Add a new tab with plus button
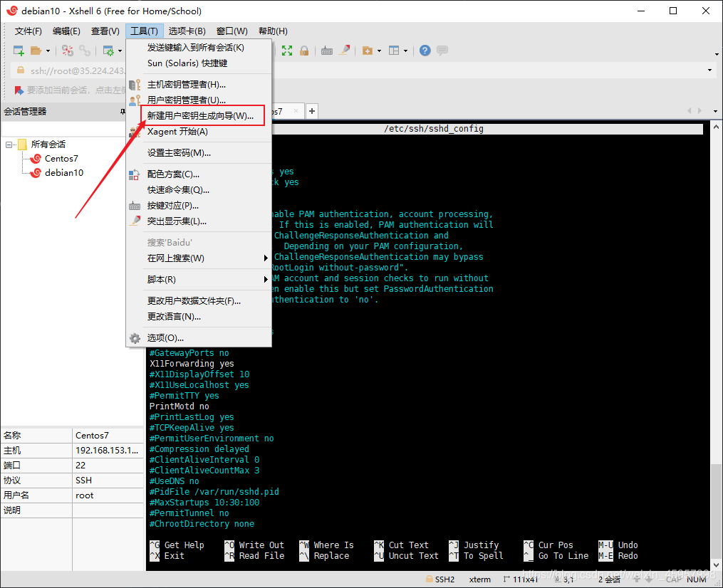723x588 pixels. (312, 111)
